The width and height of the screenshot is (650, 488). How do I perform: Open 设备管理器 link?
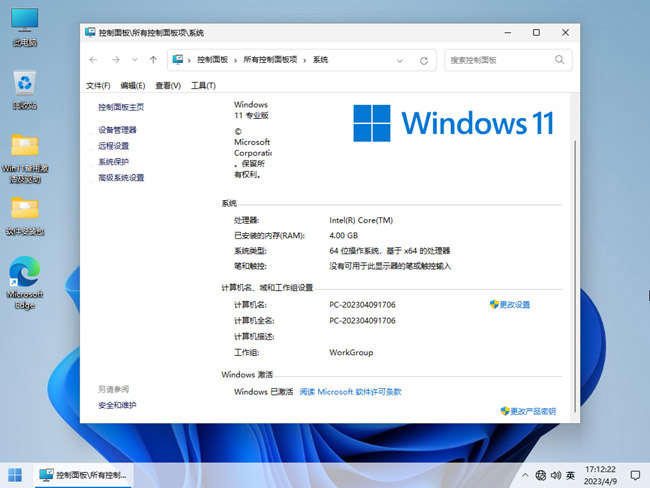(117, 130)
